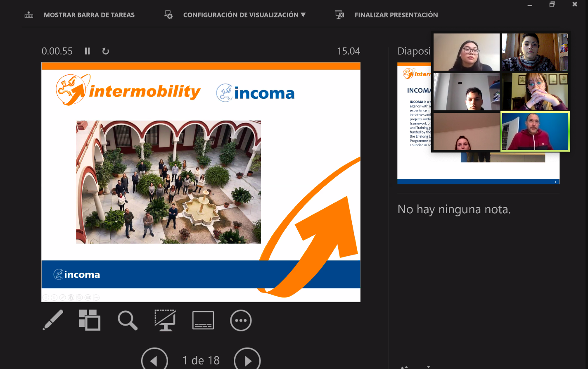
Task: Toggle the black screen presentation icon
Action: (165, 320)
